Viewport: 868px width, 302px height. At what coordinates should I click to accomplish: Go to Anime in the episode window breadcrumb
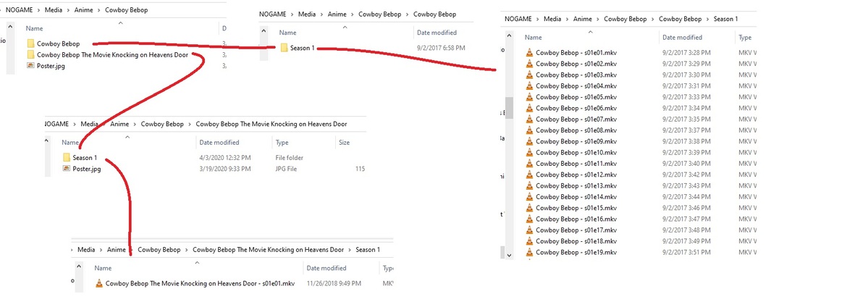click(583, 19)
